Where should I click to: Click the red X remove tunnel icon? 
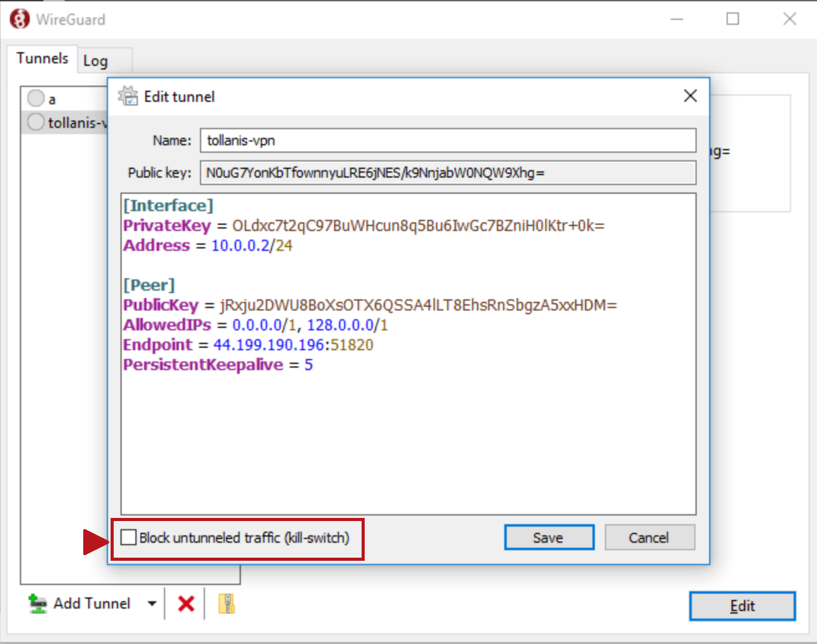[186, 604]
